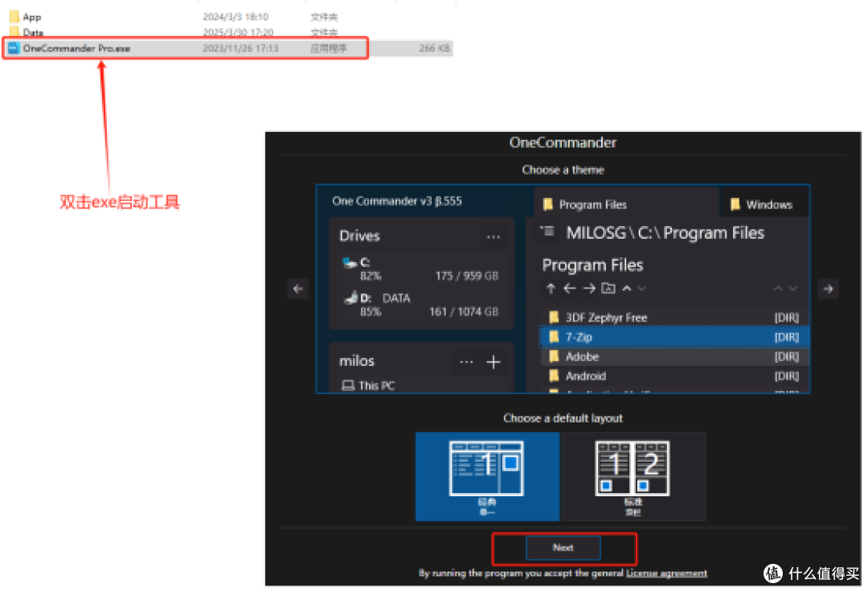The width and height of the screenshot is (868, 592).
Task: Go to next theme with right arrow
Action: (x=828, y=289)
